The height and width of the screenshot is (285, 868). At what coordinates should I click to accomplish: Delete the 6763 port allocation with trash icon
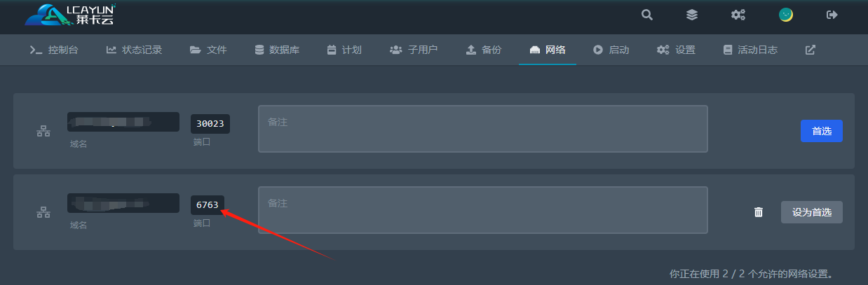click(758, 212)
